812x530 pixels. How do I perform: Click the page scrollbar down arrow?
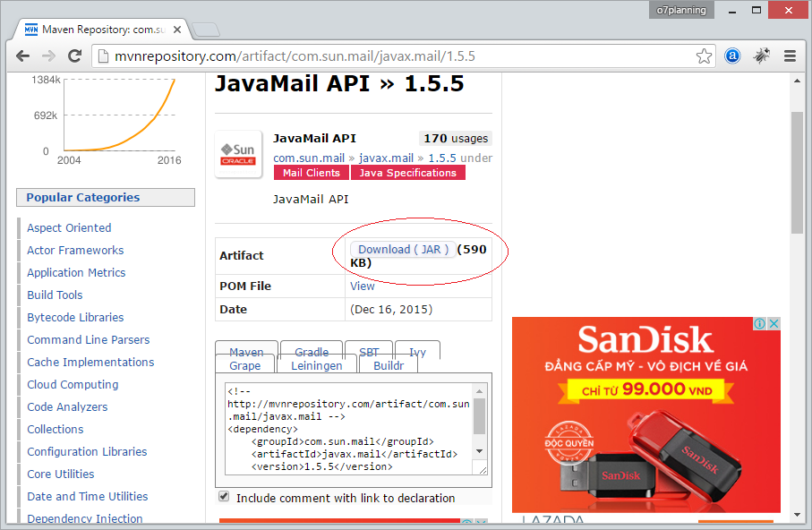(x=797, y=515)
